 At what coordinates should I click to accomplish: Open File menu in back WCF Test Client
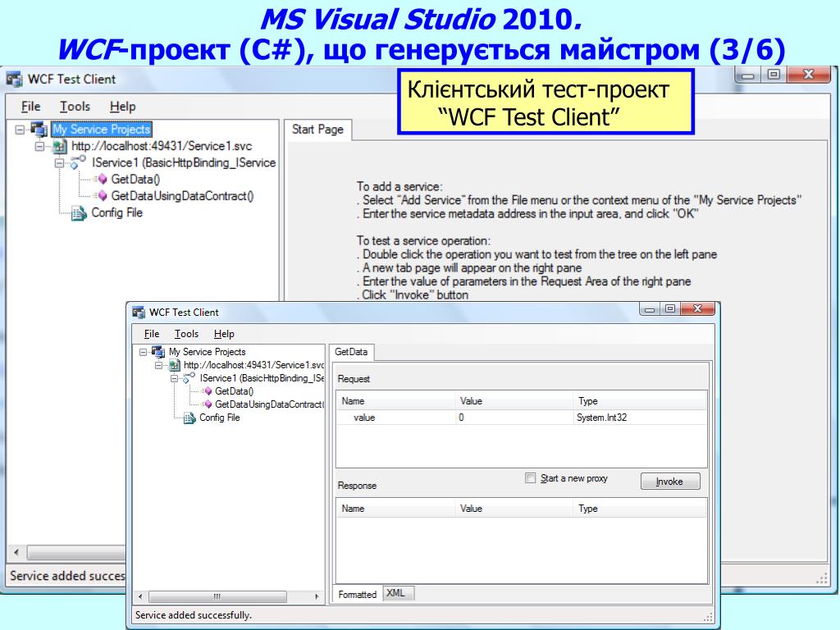click(30, 107)
